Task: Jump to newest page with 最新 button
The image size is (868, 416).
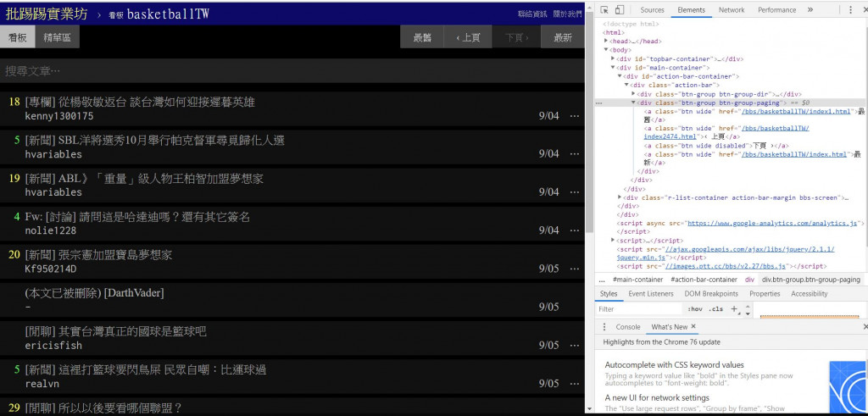Action: click(x=563, y=37)
